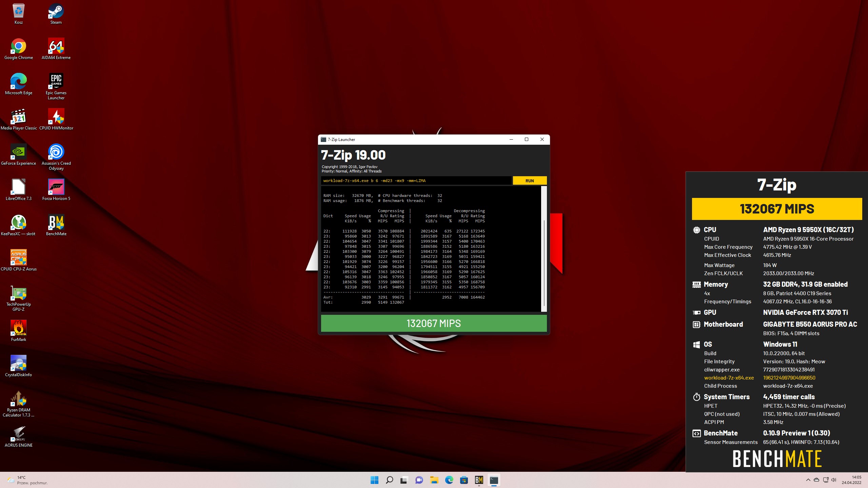Select GeForce Experience desktop icon
This screenshot has width=868, height=488.
19,155
